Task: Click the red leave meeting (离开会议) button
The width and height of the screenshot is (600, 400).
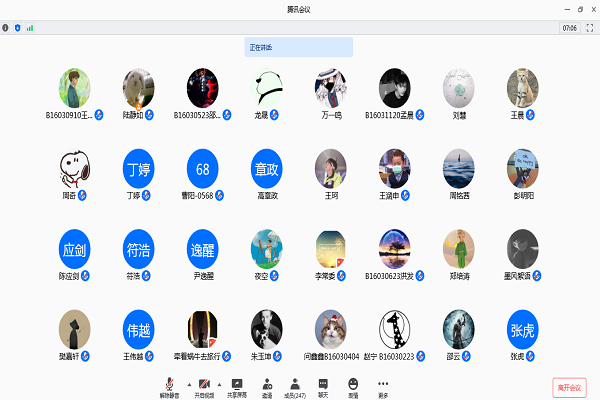Action: 569,387
